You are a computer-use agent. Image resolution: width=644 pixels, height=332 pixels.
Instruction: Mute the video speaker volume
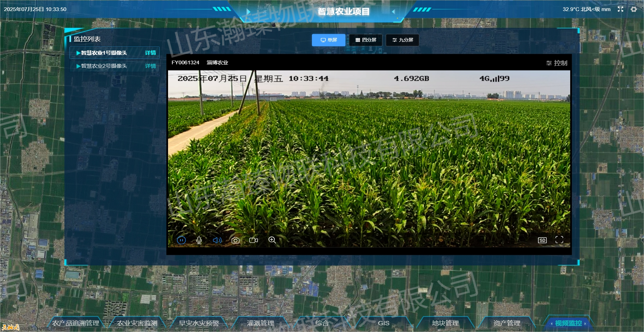(x=217, y=240)
